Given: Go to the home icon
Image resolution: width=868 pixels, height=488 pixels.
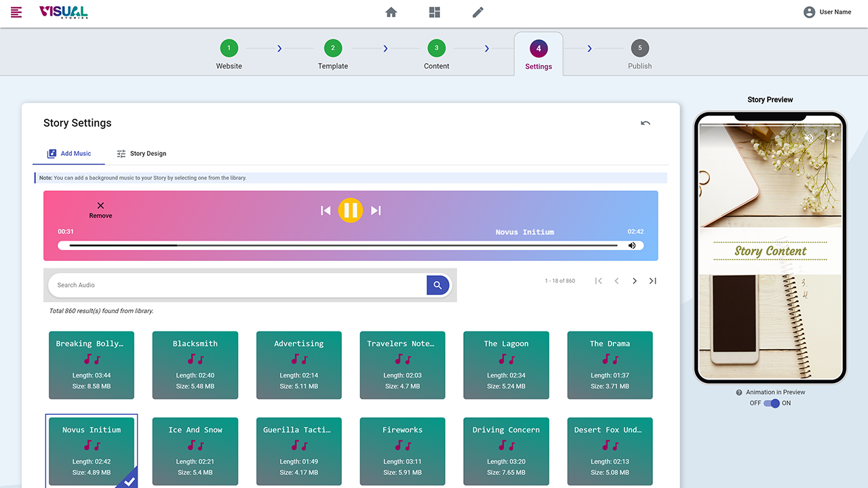Looking at the screenshot, I should 391,12.
